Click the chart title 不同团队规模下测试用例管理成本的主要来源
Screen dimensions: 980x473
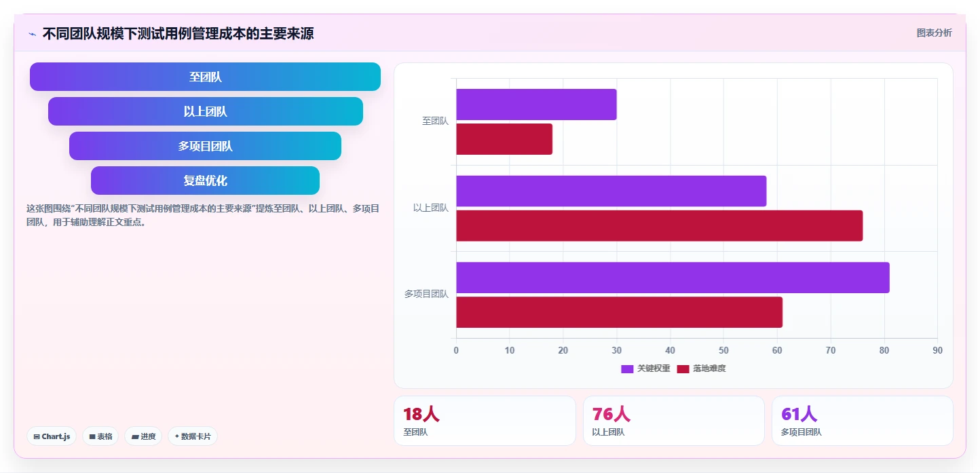pos(178,33)
